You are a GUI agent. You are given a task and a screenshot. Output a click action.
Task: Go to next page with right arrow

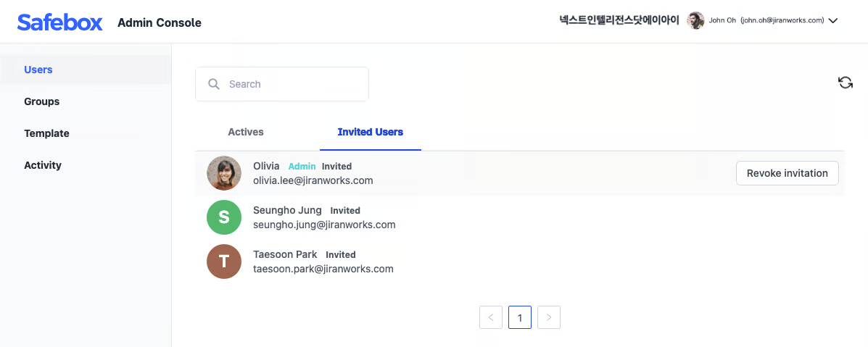click(x=549, y=317)
